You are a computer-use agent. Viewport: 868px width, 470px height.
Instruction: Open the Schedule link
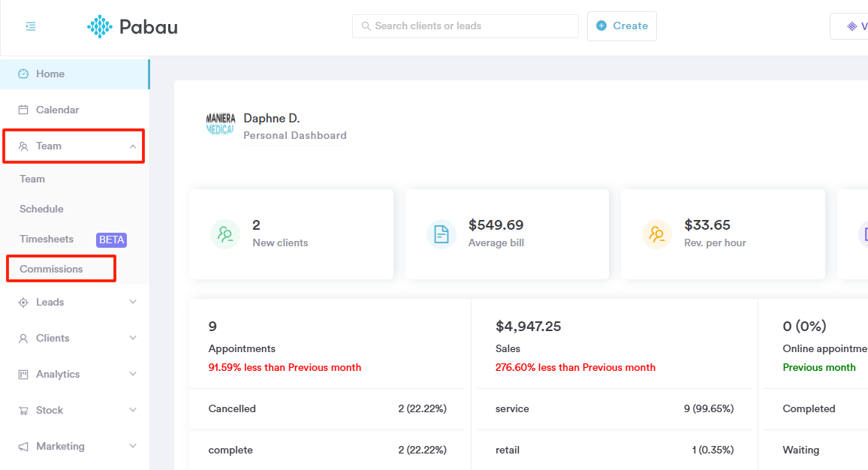pos(41,209)
